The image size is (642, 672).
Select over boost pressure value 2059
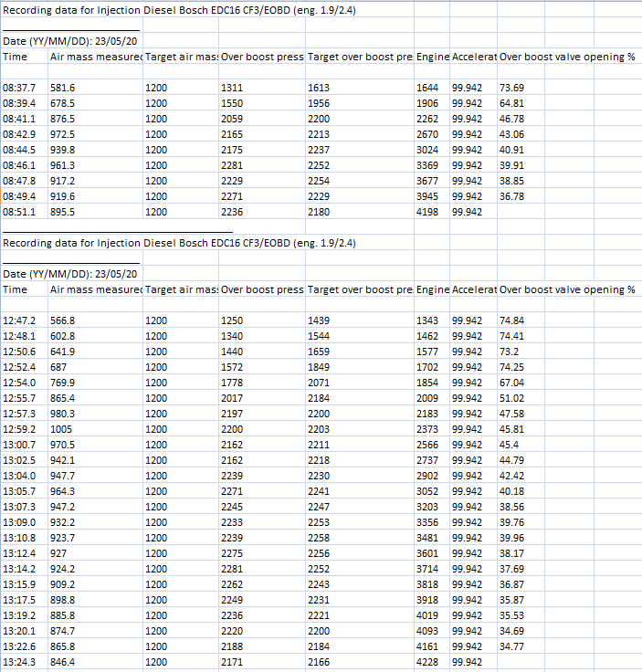(x=232, y=119)
